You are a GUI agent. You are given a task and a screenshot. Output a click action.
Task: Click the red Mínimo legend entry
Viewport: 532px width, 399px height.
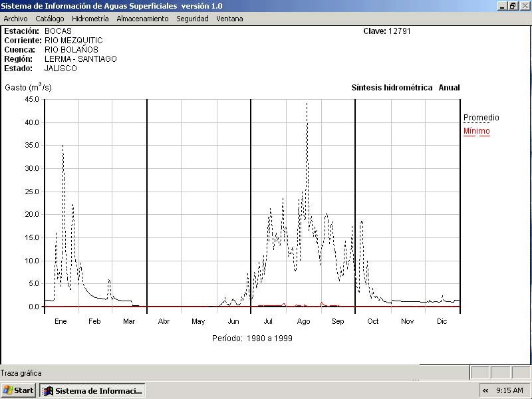(x=476, y=131)
